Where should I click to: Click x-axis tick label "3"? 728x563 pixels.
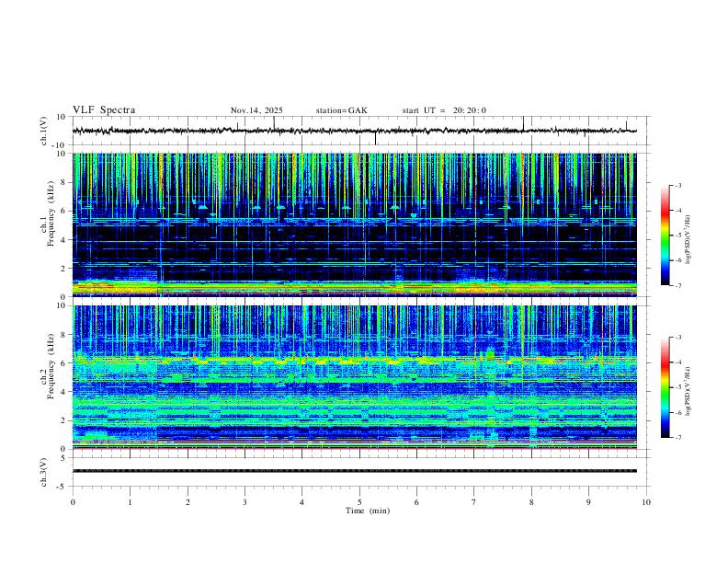pos(245,502)
